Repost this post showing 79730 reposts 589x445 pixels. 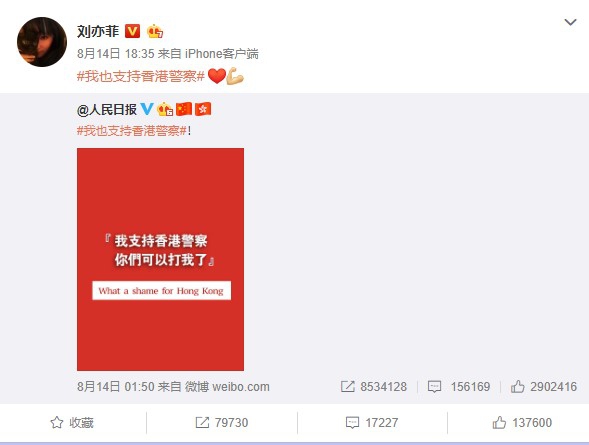coord(222,422)
